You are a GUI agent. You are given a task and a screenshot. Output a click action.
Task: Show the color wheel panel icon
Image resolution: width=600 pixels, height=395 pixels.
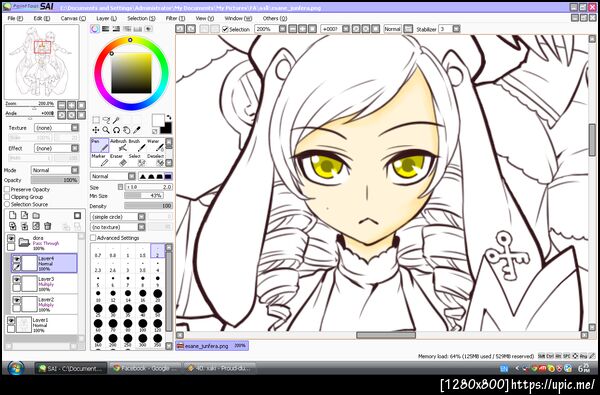95,29
